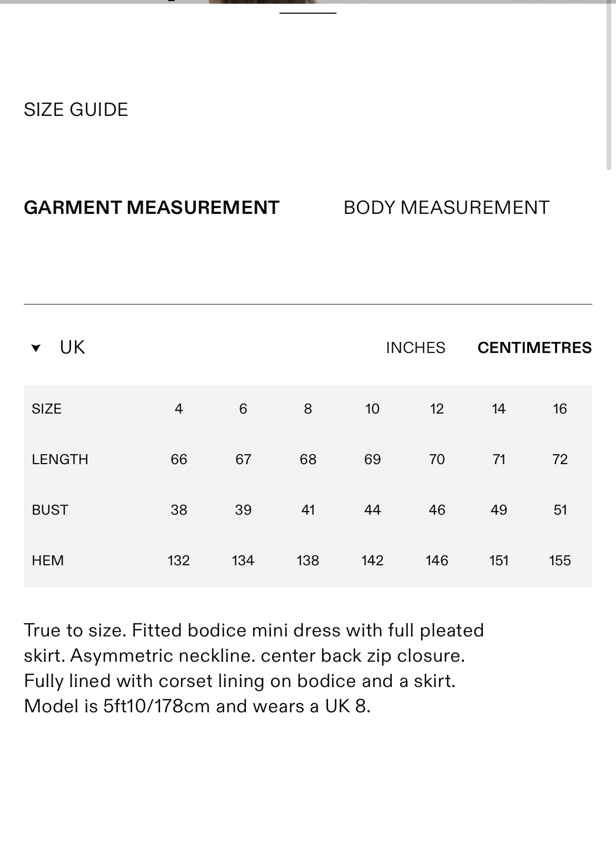Click the image carousel indicator line

point(307,13)
